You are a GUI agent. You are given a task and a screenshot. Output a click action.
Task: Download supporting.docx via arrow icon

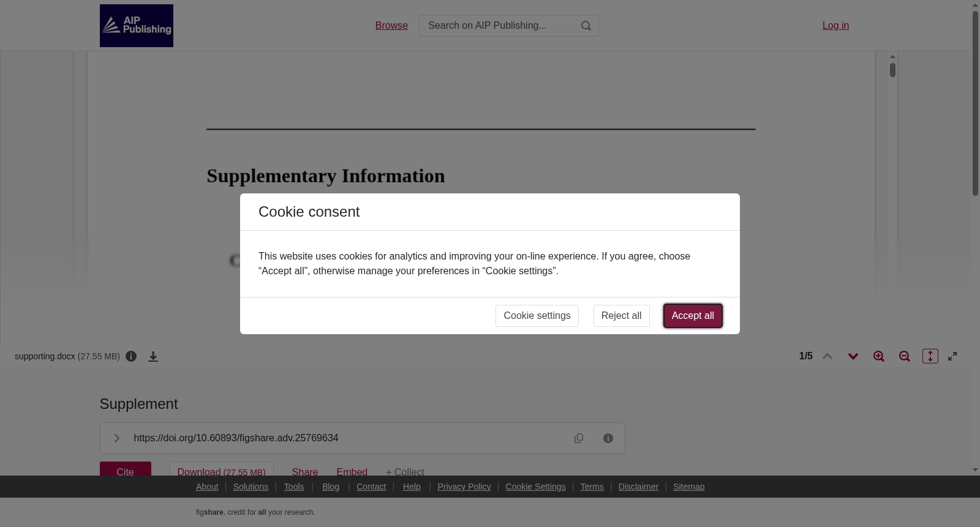pos(153,356)
